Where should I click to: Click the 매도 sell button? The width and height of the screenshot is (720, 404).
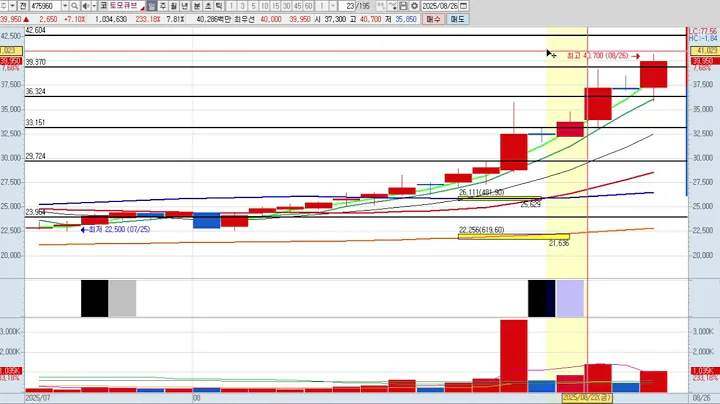coord(458,19)
